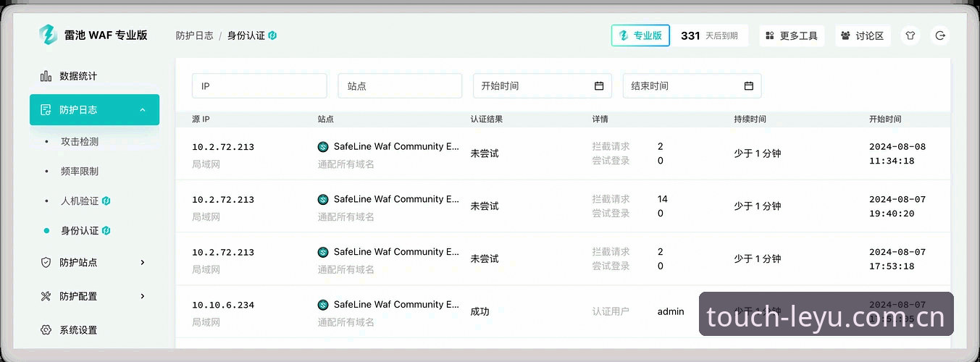Viewport: 980px width, 362px height.
Task: Click 拦截请求 count 14
Action: point(663,199)
